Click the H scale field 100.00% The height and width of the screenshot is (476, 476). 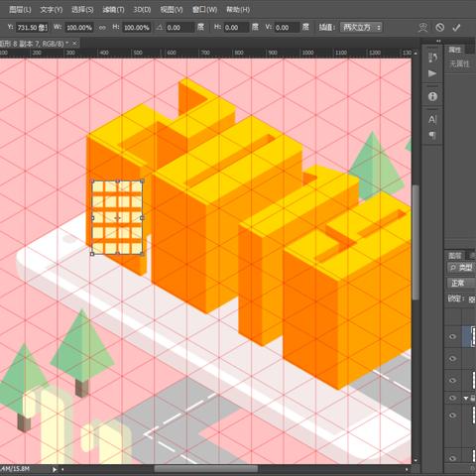[x=137, y=28]
